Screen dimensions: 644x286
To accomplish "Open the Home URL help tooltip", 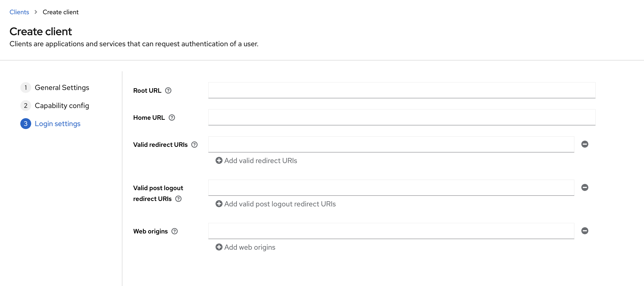I will (x=172, y=117).
